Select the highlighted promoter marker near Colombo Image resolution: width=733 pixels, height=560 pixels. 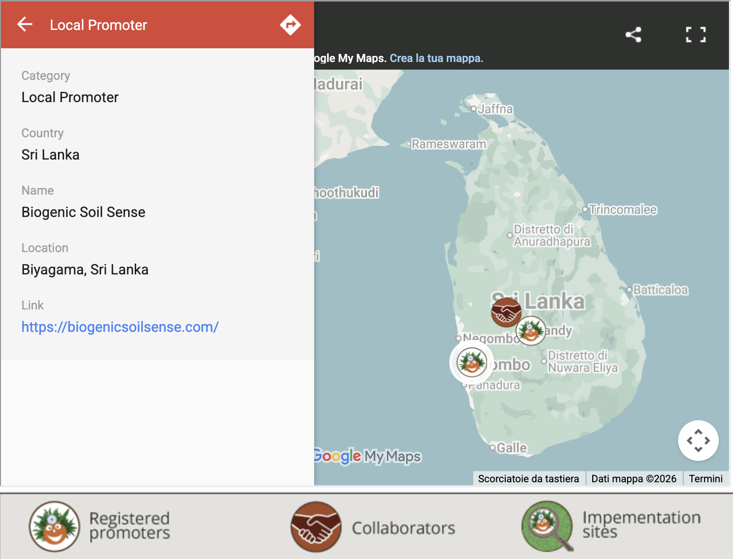click(472, 362)
